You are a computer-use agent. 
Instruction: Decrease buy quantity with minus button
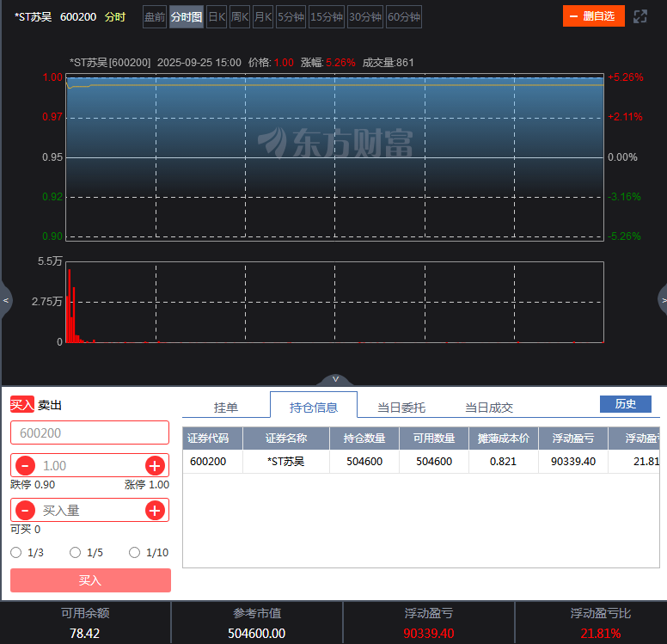(x=25, y=511)
